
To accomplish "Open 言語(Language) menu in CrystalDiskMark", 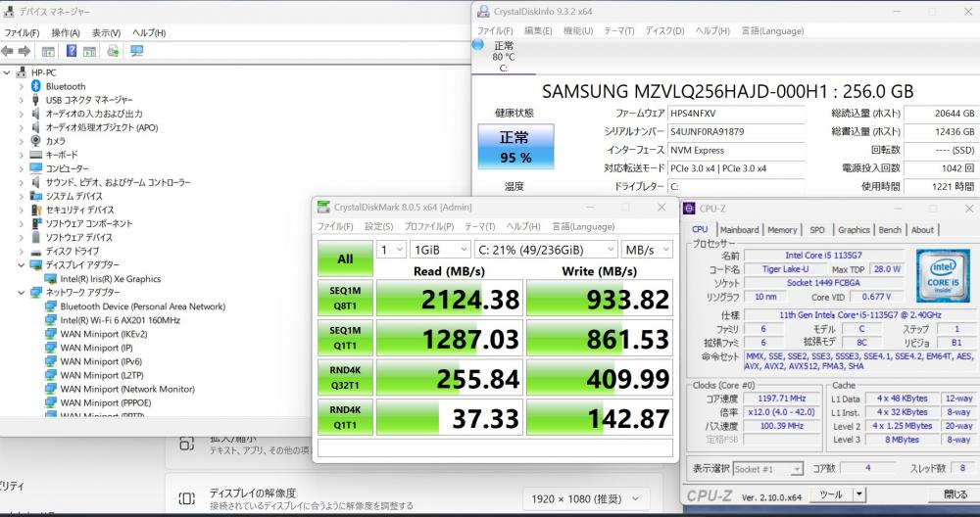I will 583,226.
